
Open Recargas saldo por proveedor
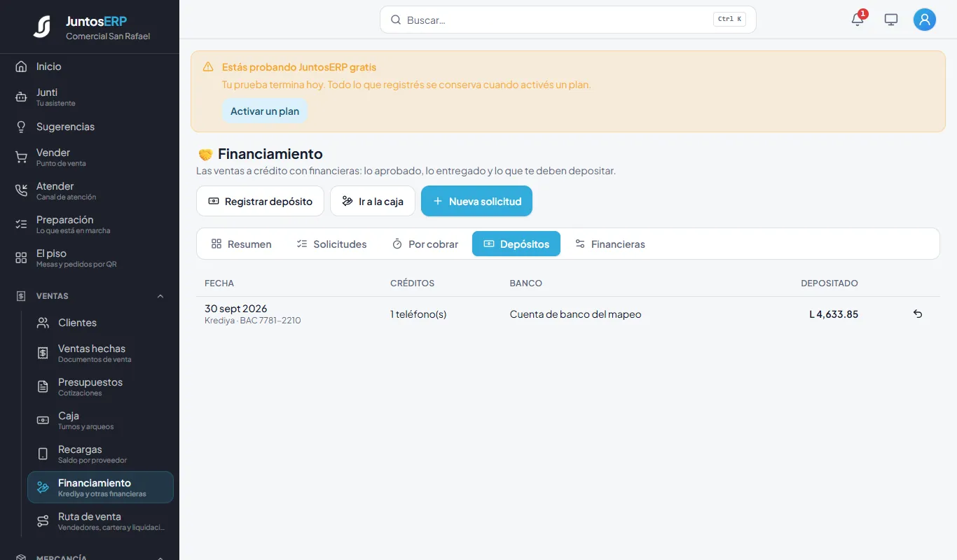(x=100, y=454)
